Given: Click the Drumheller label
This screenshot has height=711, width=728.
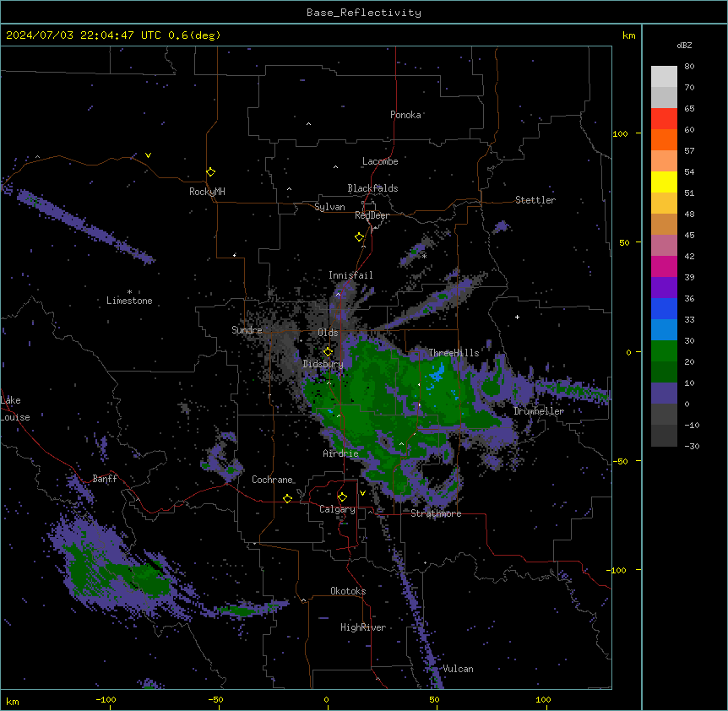Looking at the screenshot, I should click(x=539, y=411).
